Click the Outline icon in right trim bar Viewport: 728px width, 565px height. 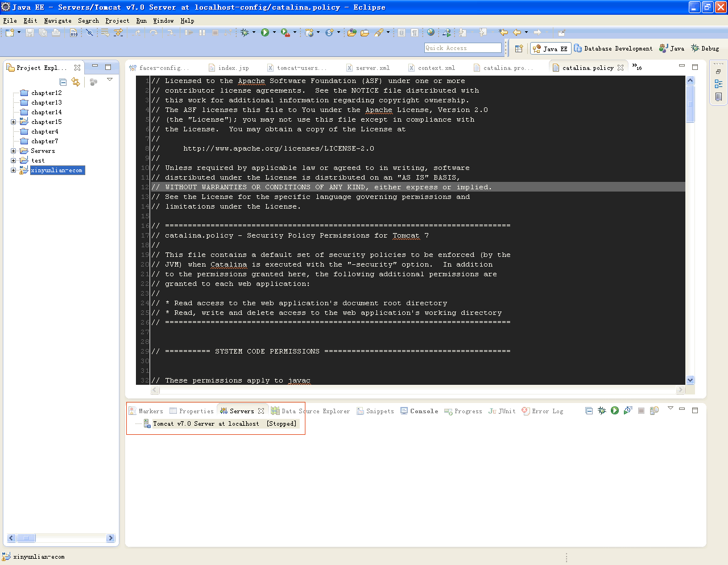pyautogui.click(x=718, y=84)
